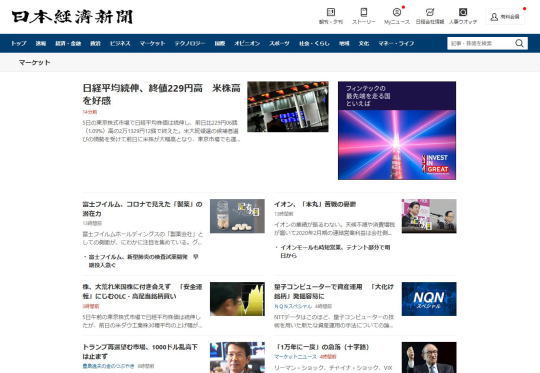Open the イオン、「本丸」苦戦の article
This screenshot has height=373, width=540.
pos(315,204)
